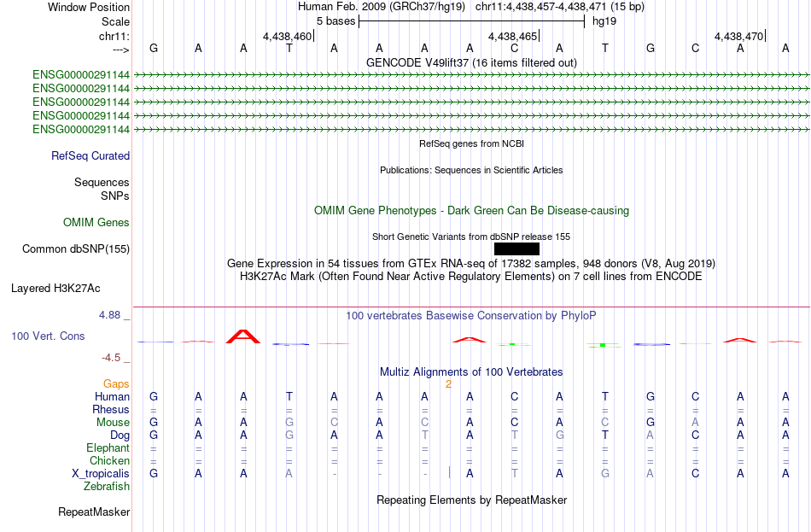The height and width of the screenshot is (532, 811).
Task: Select the Elephant alignment row label
Action: 108,448
